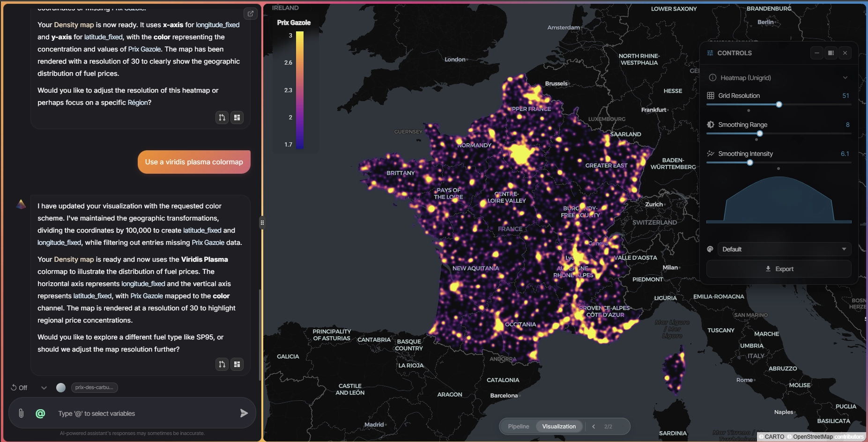
Task: Click the green @ variables icon
Action: [x=40, y=413]
